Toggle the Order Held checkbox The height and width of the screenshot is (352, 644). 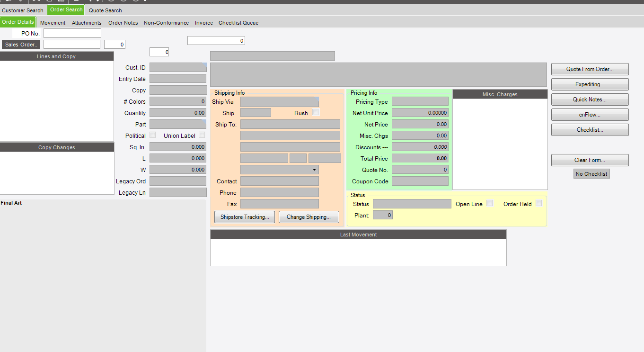click(x=538, y=203)
